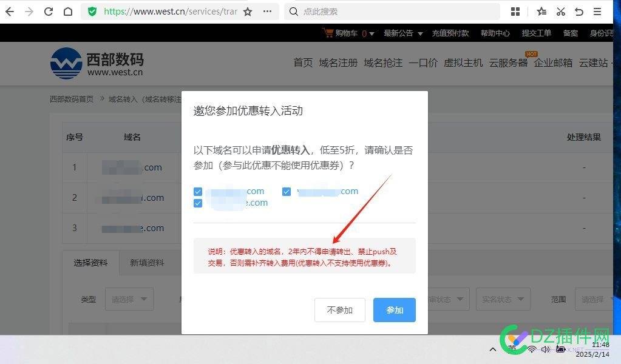
Task: Open the 备案 link
Action: pos(570,33)
